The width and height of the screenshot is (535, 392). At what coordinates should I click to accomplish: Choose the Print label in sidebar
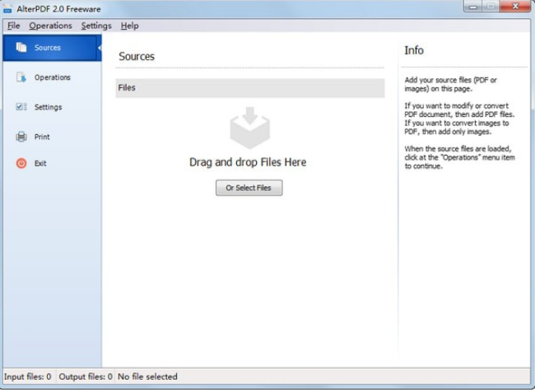[42, 137]
